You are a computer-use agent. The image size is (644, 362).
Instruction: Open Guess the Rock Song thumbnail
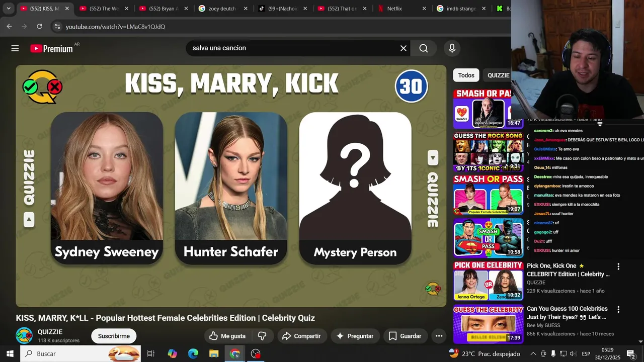488,151
